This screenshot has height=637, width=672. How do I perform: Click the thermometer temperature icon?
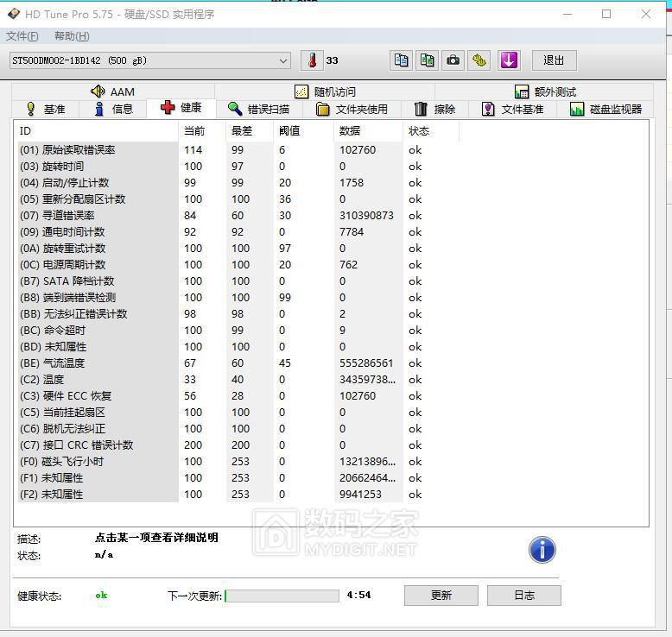pyautogui.click(x=313, y=60)
